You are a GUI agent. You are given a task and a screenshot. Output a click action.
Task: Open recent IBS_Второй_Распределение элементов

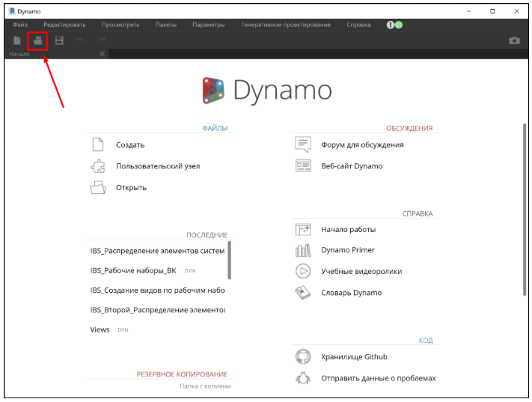tap(157, 310)
